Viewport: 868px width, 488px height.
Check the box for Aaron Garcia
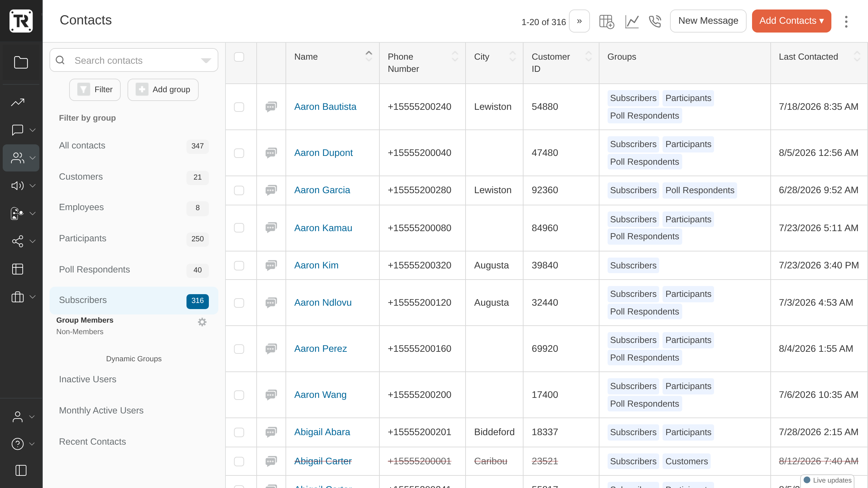point(239,190)
